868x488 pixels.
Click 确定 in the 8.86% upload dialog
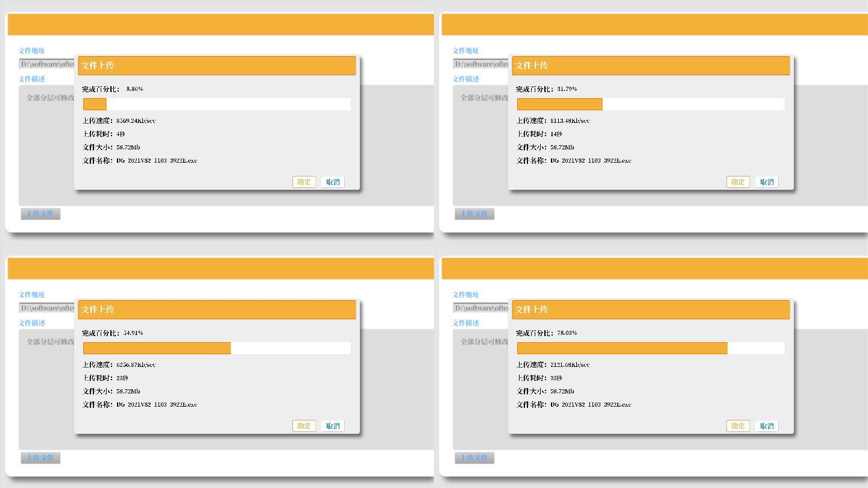click(x=304, y=182)
